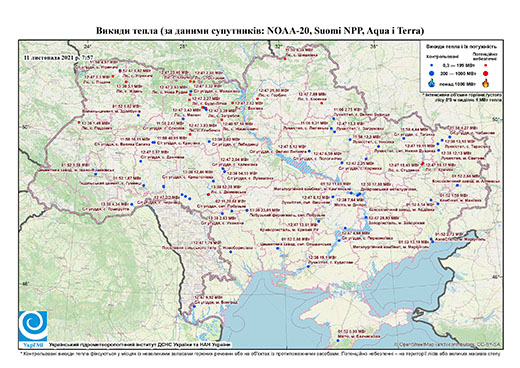Click small red dot legend symbol

coord(486,66)
